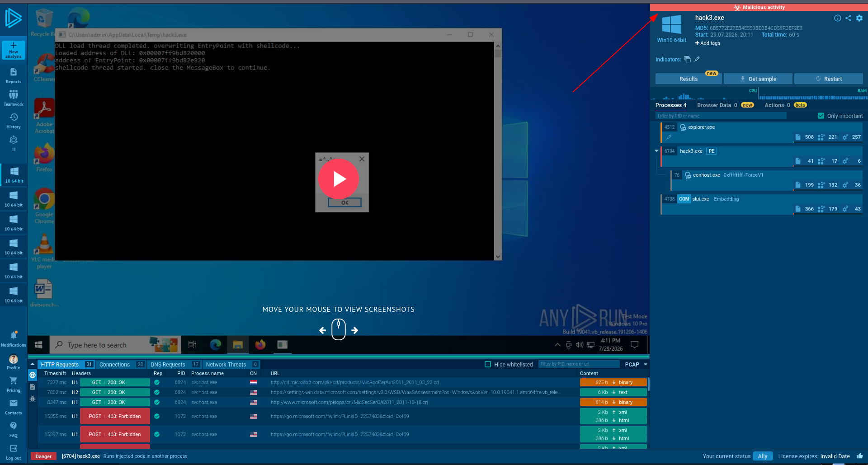The width and height of the screenshot is (868, 465).
Task: Open the Processes tab
Action: click(671, 105)
